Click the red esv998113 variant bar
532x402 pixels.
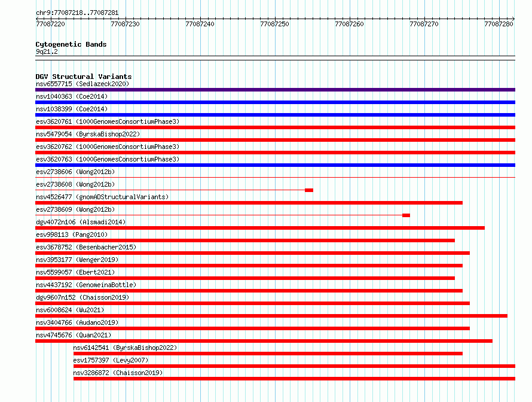pos(245,240)
